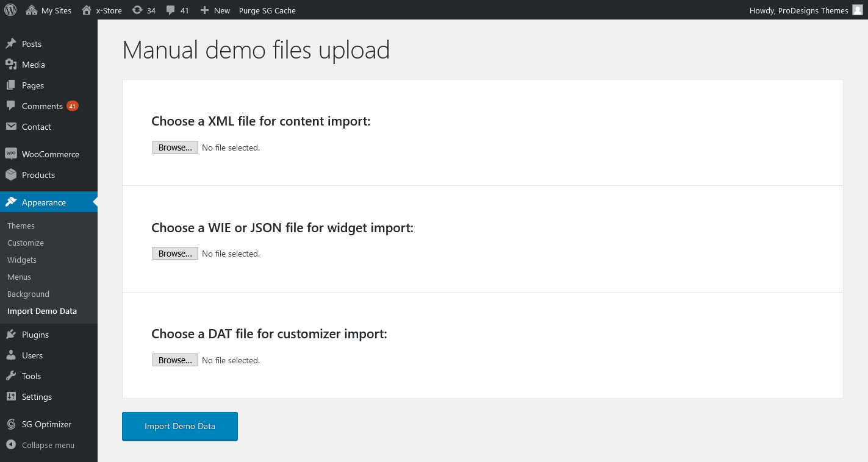The height and width of the screenshot is (462, 868).
Task: Click the Comments speech bubble icon
Action: pos(11,106)
